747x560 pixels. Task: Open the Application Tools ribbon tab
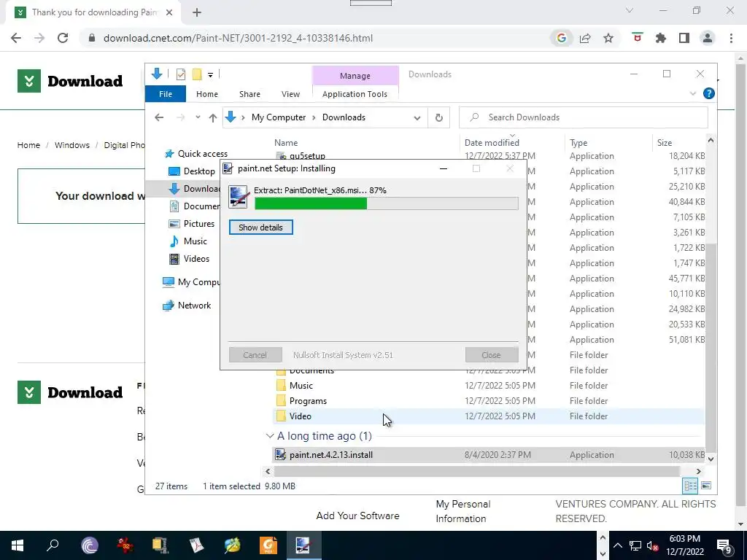click(355, 94)
